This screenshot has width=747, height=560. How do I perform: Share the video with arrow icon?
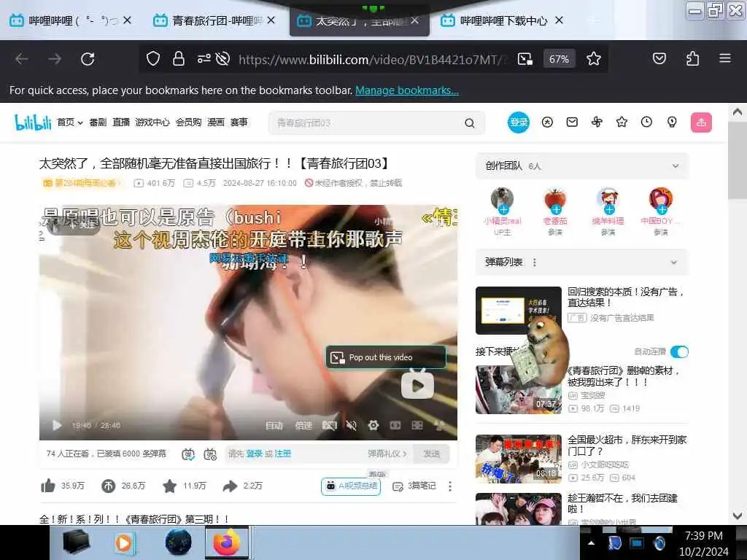(x=230, y=486)
